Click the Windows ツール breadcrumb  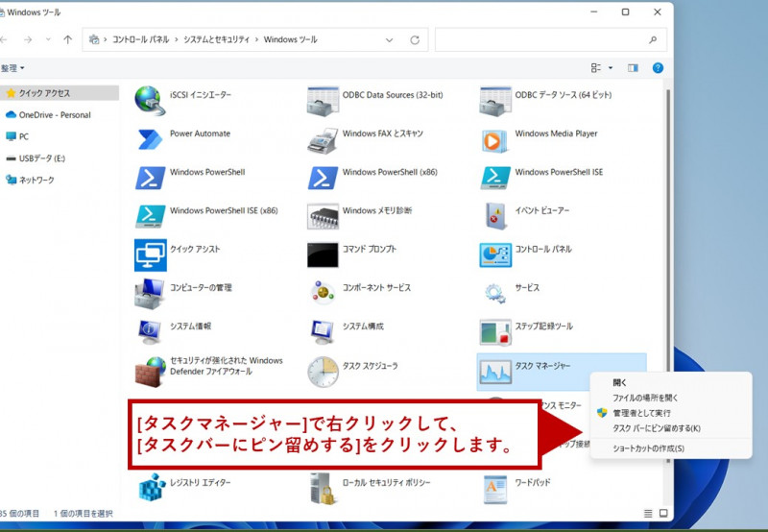click(x=291, y=39)
